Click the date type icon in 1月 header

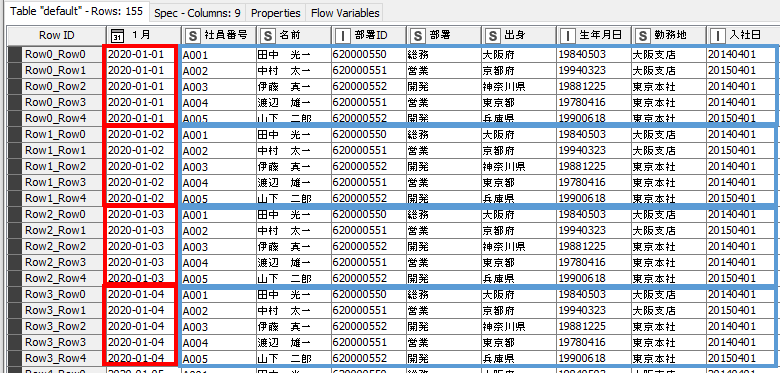[x=117, y=35]
